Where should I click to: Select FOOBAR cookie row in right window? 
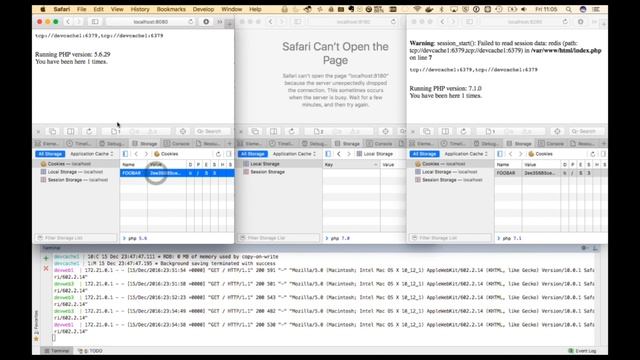pos(551,173)
